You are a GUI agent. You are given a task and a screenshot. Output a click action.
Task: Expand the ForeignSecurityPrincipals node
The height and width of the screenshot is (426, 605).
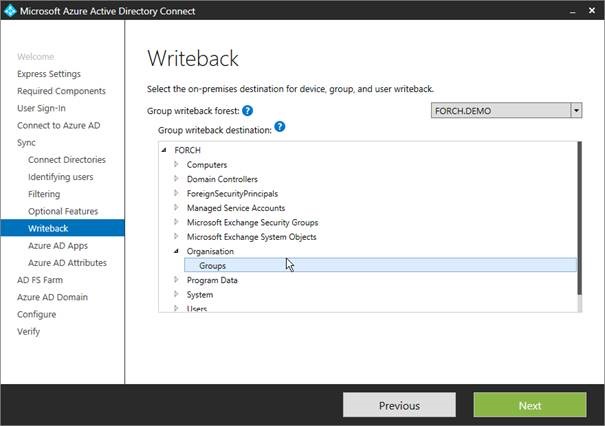pos(176,193)
